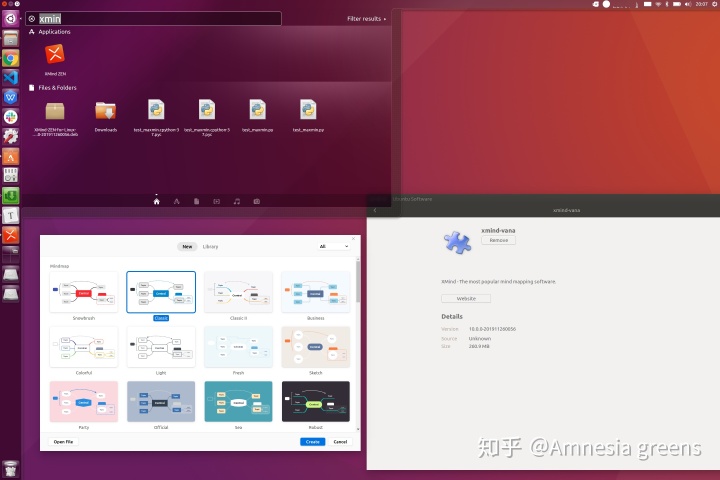Open WPS Writer from the launcher
The image size is (720, 480).
10,97
